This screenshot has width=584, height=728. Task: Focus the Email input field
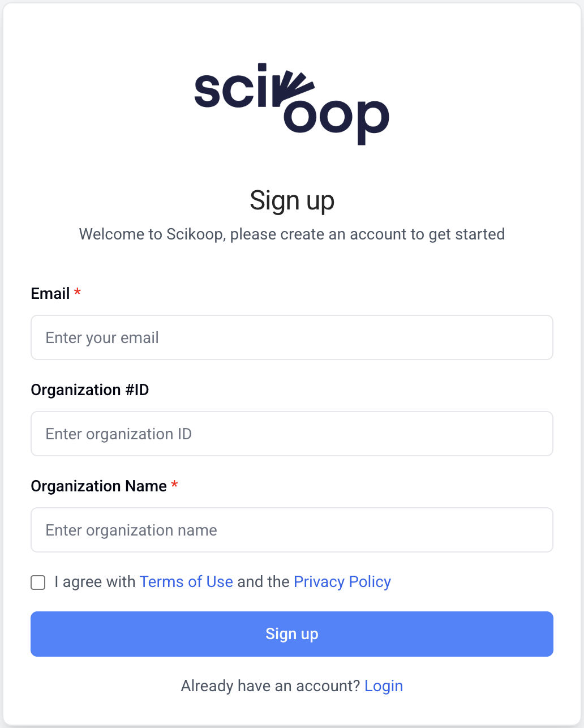[x=292, y=338]
